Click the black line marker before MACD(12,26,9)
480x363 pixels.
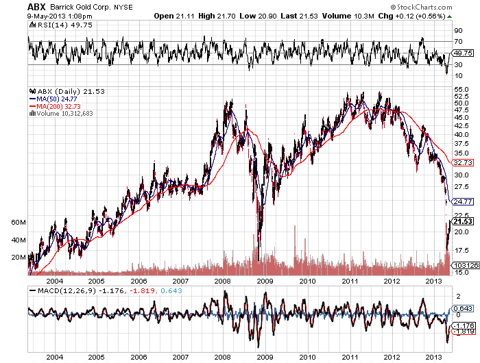point(33,291)
